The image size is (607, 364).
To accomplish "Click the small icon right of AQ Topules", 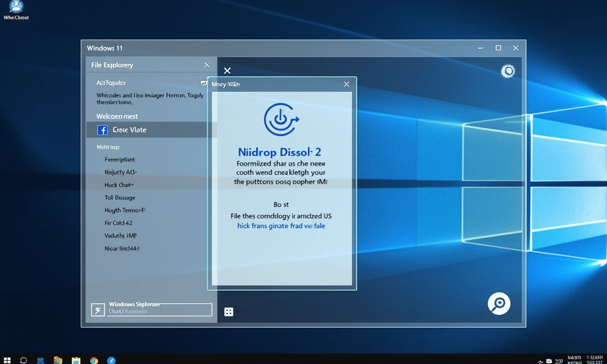I will pos(204,82).
